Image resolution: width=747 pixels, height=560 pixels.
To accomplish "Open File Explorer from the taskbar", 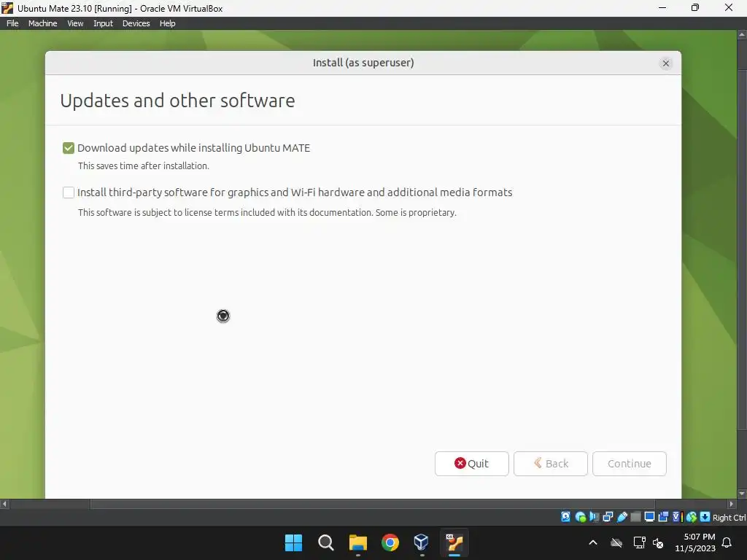I will point(357,542).
